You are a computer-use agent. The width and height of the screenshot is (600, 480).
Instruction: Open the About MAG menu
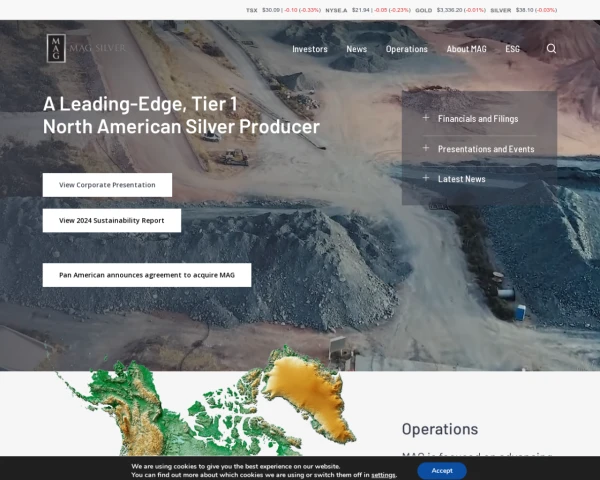(x=466, y=49)
